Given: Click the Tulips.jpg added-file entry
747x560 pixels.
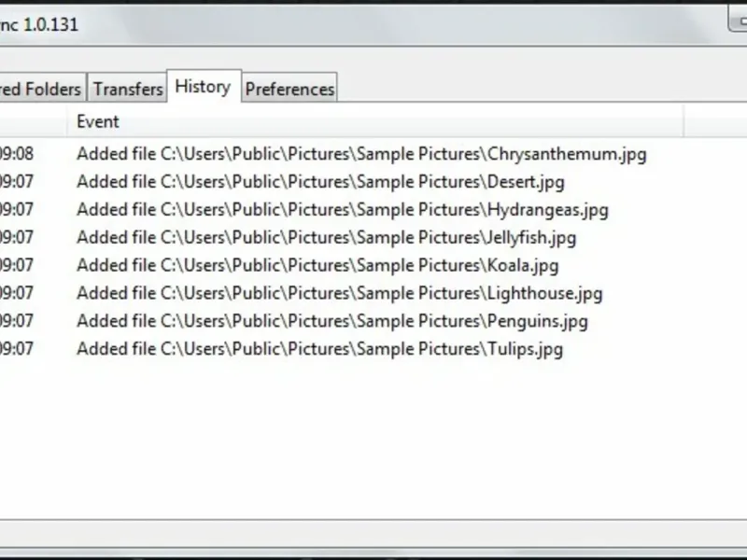Looking at the screenshot, I should click(319, 350).
